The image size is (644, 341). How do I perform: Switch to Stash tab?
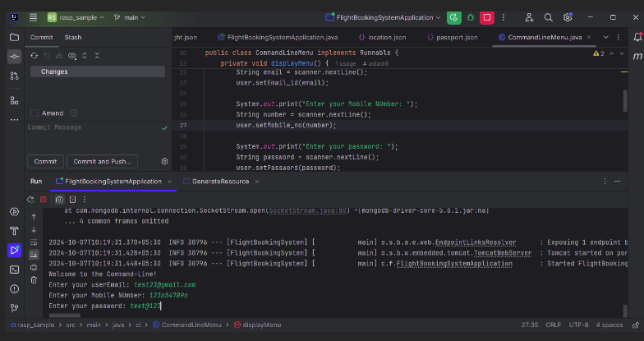tap(73, 37)
